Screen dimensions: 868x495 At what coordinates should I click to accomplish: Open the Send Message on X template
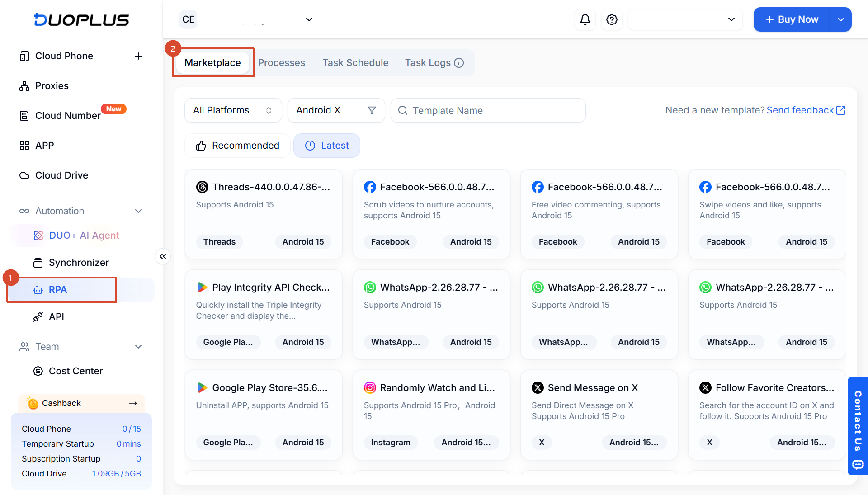point(599,415)
